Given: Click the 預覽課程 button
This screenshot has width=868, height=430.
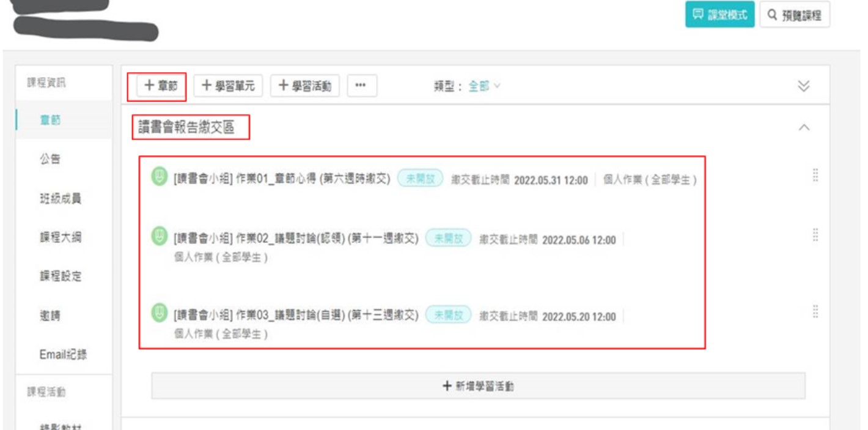Looking at the screenshot, I should [x=795, y=15].
